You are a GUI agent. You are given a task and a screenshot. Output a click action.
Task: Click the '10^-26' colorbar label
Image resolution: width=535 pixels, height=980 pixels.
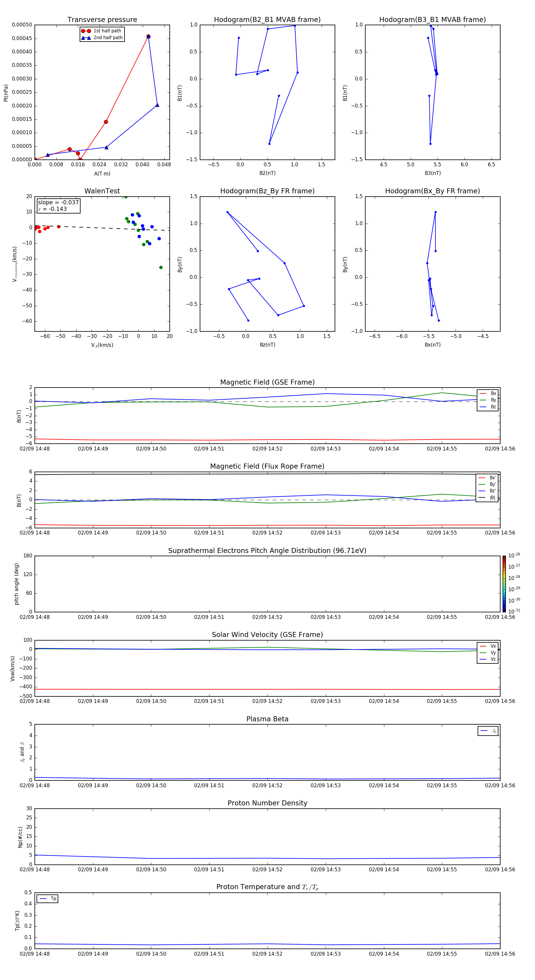[x=514, y=555]
